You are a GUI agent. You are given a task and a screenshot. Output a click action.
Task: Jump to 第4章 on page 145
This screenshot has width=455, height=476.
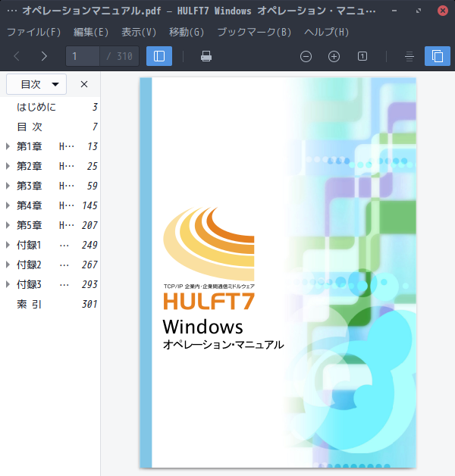coord(50,205)
